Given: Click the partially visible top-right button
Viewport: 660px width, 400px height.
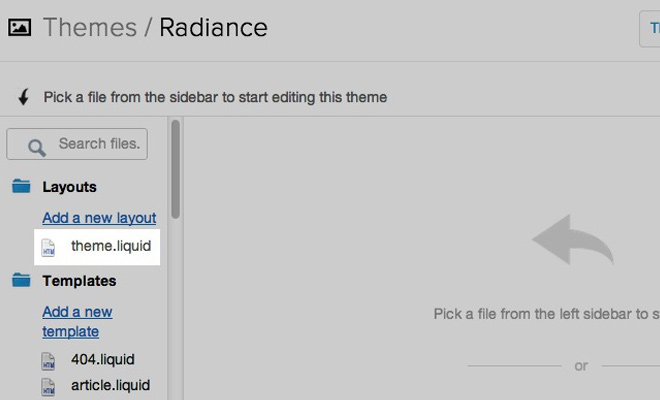Looking at the screenshot, I should click(x=650, y=28).
